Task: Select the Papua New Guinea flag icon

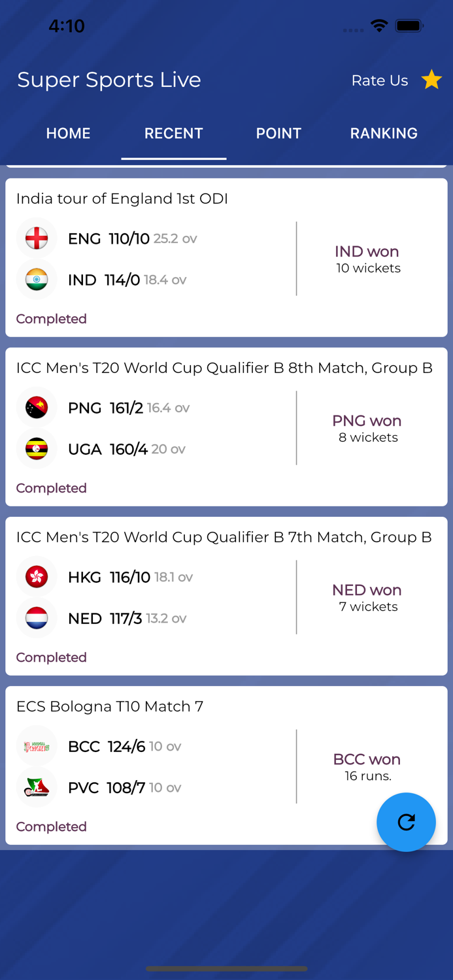Action: 37,408
